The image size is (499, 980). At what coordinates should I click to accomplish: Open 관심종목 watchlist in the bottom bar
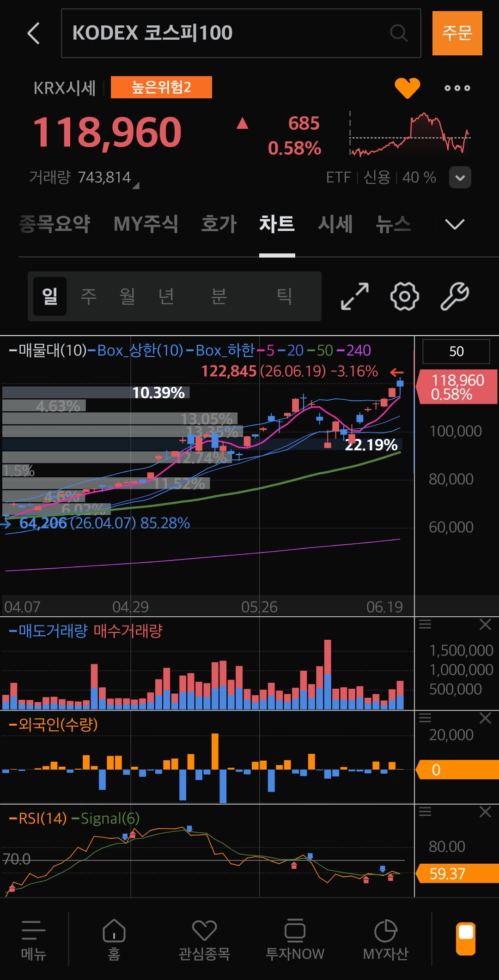pos(204,940)
